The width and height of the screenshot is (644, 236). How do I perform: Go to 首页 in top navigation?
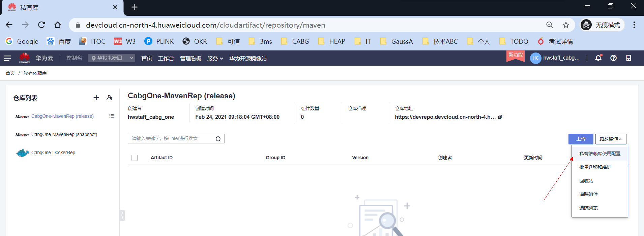pos(147,58)
